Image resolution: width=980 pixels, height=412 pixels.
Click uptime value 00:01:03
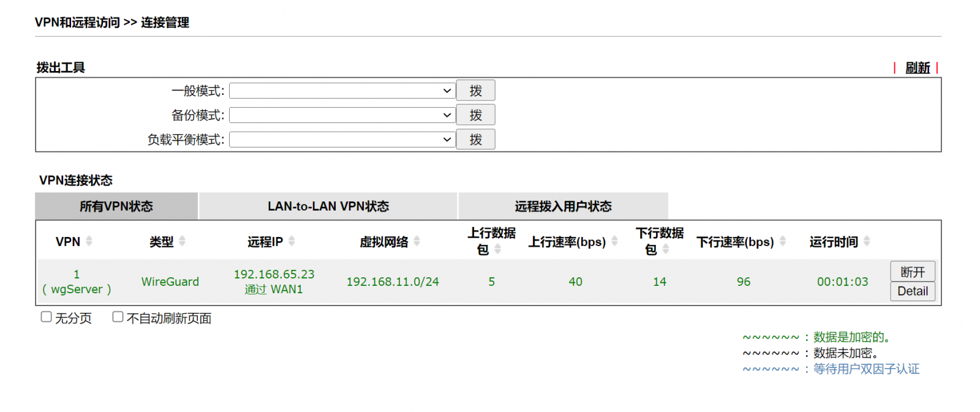click(x=843, y=282)
